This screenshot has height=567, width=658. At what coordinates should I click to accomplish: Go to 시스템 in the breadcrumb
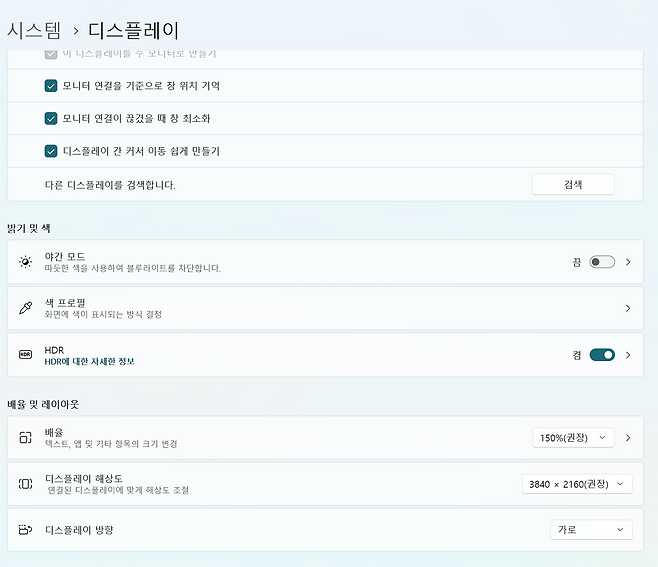(x=34, y=31)
